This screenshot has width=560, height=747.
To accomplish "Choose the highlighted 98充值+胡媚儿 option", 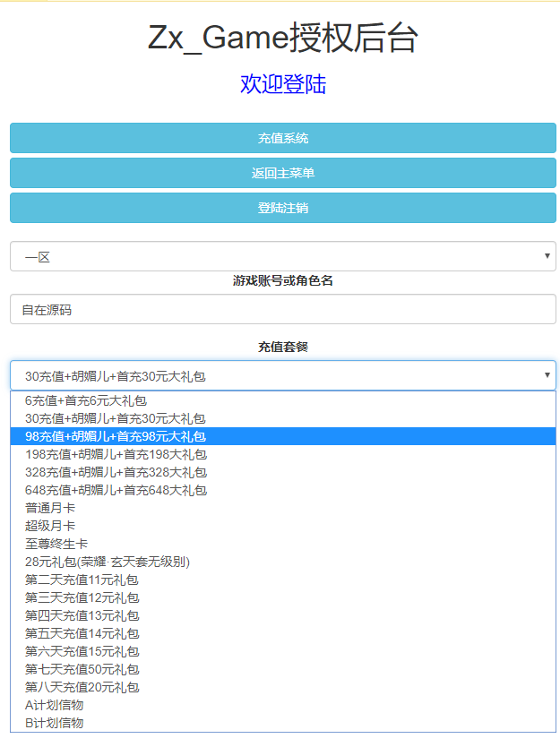I will (x=116, y=437).
